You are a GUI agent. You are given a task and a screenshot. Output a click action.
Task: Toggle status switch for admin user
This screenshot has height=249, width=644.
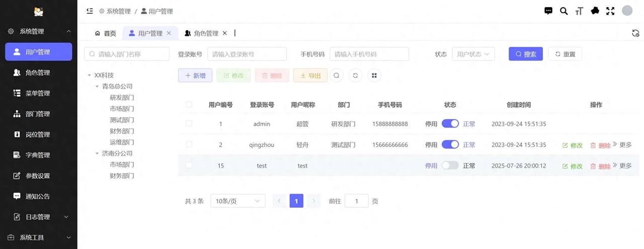click(450, 124)
